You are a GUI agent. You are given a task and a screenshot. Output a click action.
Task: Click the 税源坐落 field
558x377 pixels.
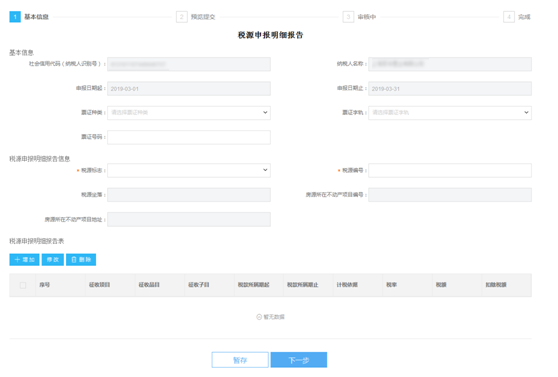(x=189, y=195)
